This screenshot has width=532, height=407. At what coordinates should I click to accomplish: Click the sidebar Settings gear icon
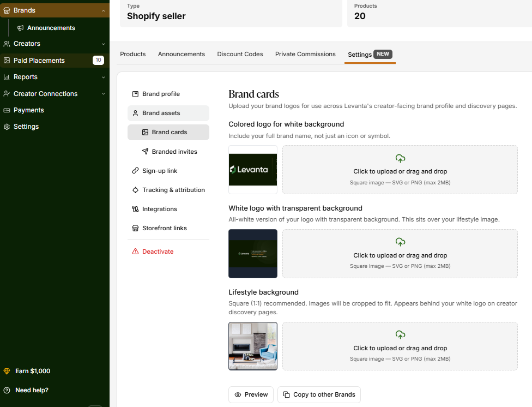(x=7, y=127)
